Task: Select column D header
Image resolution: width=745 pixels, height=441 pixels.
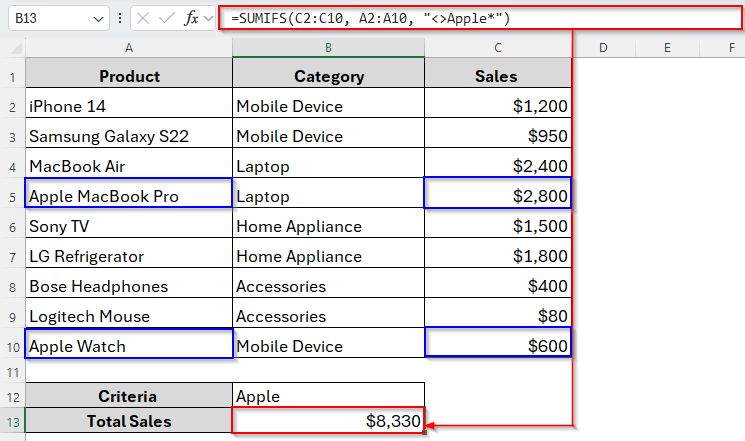Action: point(604,47)
